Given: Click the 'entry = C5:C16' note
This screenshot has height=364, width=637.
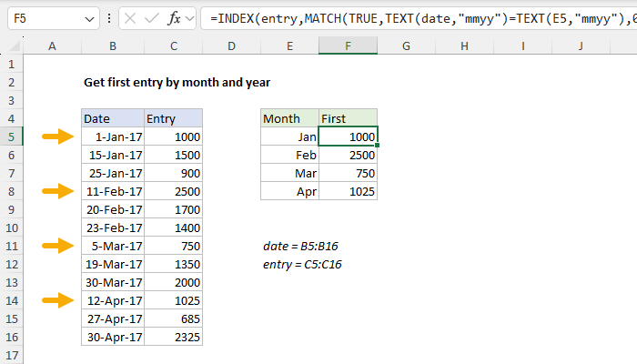Looking at the screenshot, I should (x=302, y=265).
